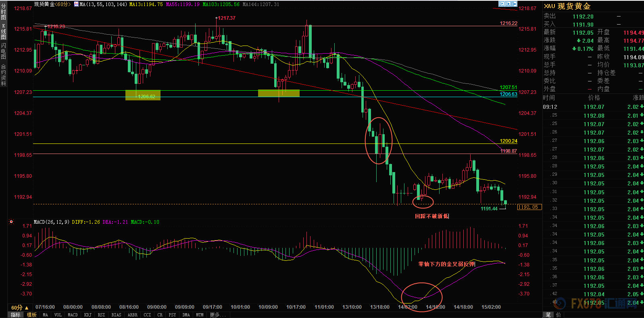Open the MA indicator settings icon
The height and width of the screenshot is (318, 644).
[76, 4]
